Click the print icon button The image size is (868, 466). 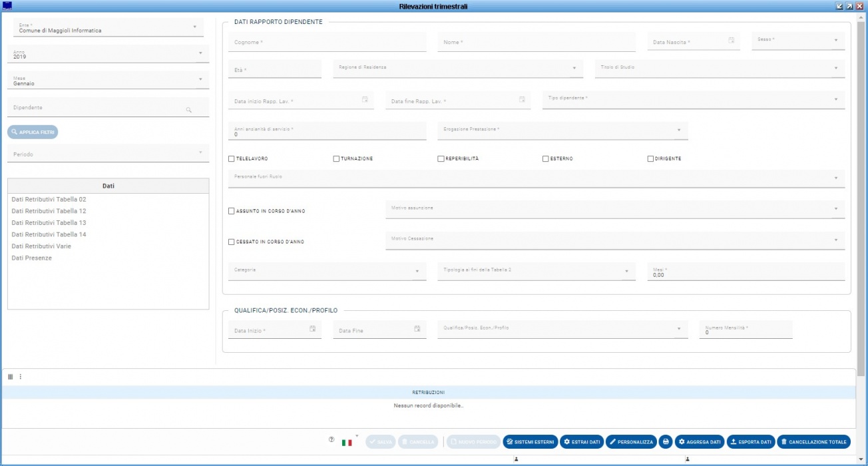pyautogui.click(x=666, y=442)
